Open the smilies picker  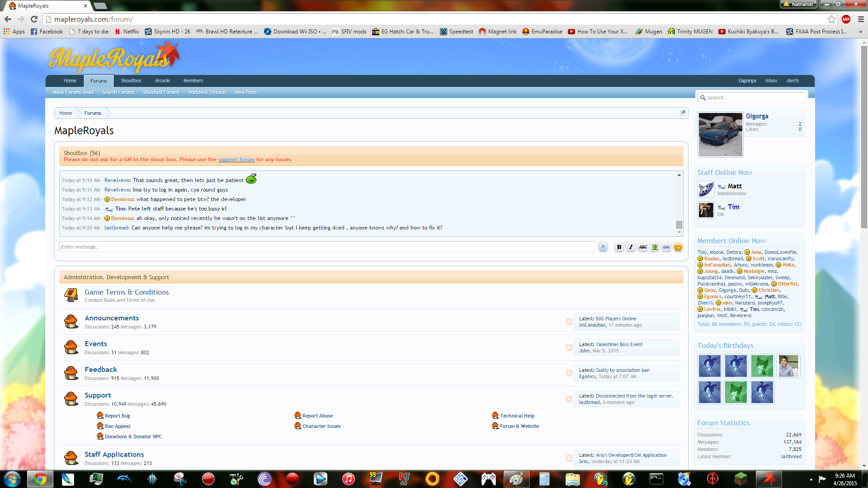point(678,247)
